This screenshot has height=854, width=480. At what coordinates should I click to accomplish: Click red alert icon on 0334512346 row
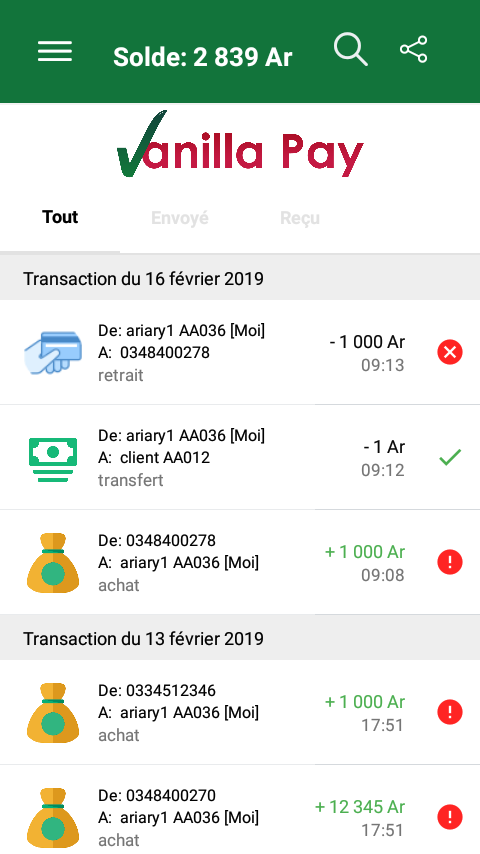tap(450, 712)
